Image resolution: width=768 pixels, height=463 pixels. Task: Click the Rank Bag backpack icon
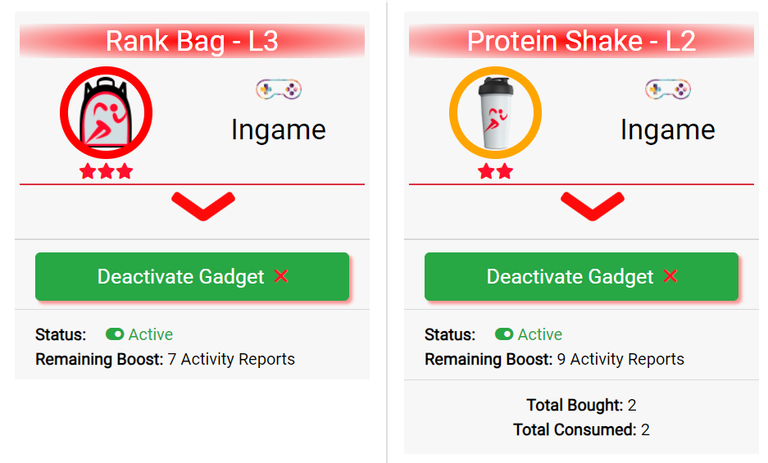[x=106, y=113]
